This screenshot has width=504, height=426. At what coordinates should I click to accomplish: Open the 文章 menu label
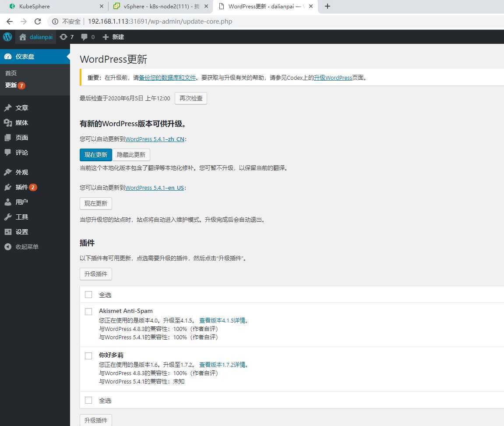[x=22, y=108]
